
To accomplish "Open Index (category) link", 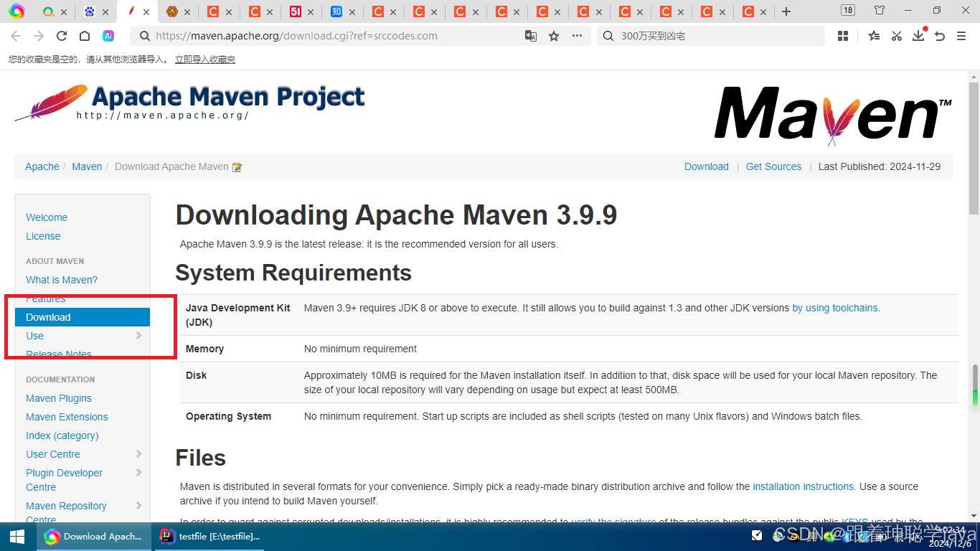I will 62,435.
